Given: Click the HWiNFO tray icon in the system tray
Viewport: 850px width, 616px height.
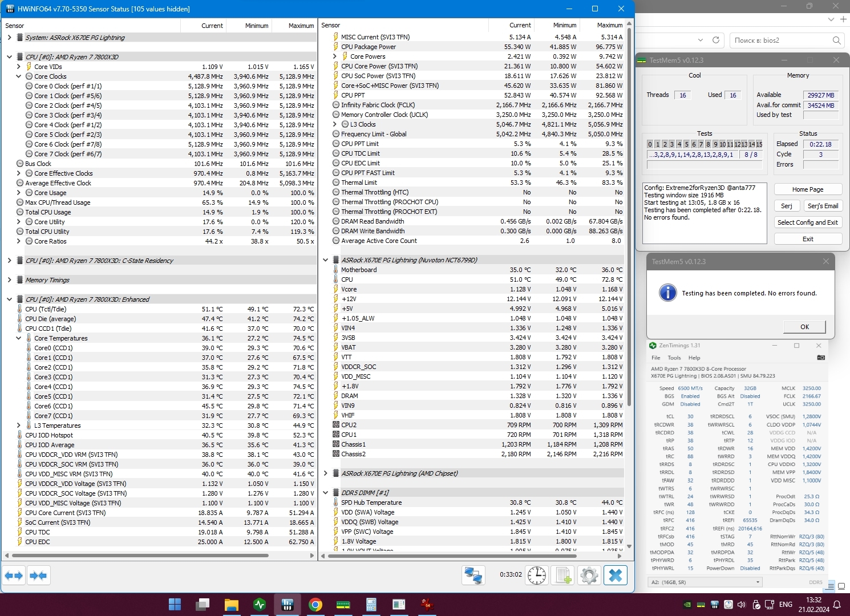Looking at the screenshot, I should click(x=715, y=605).
